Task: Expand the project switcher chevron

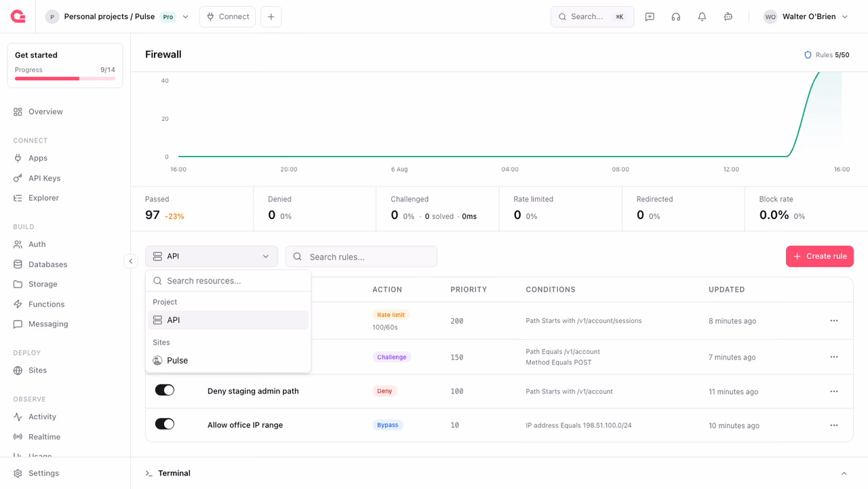Action: (x=186, y=17)
